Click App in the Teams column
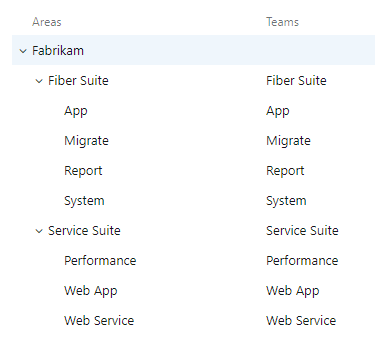The image size is (375, 361). (278, 111)
